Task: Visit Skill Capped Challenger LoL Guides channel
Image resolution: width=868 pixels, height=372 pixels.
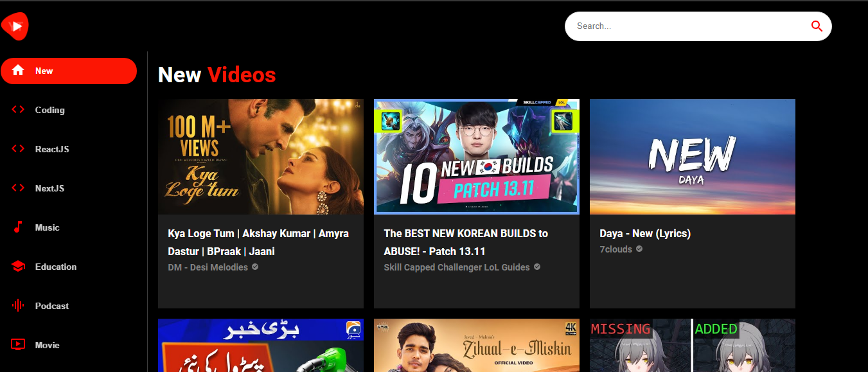Action: point(457,267)
